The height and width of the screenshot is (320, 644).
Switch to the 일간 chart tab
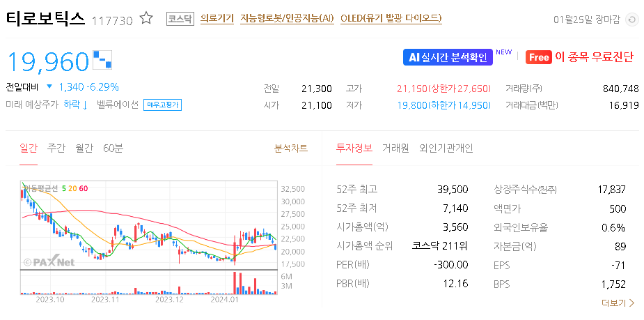coord(29,148)
